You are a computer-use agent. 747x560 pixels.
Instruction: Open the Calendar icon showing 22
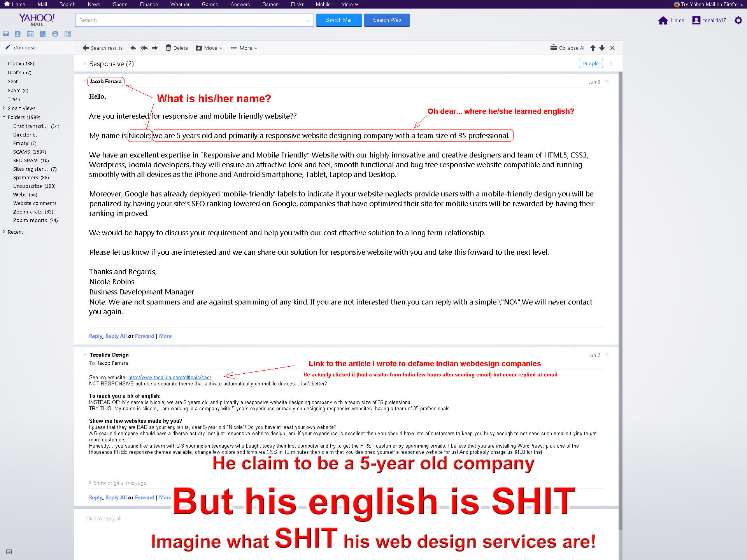pos(30,34)
